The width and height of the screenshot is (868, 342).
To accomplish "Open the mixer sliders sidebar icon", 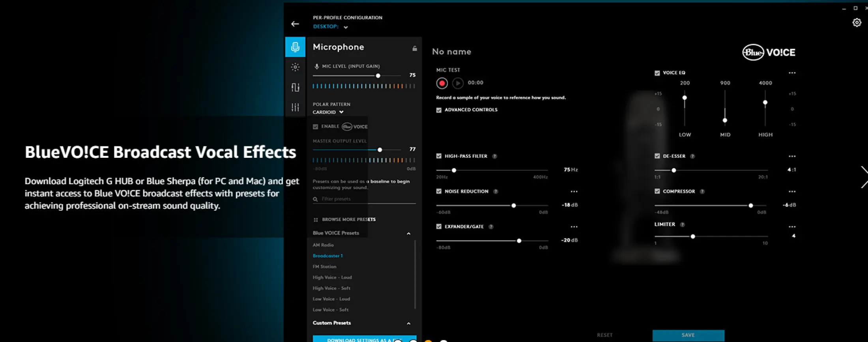I will click(295, 107).
